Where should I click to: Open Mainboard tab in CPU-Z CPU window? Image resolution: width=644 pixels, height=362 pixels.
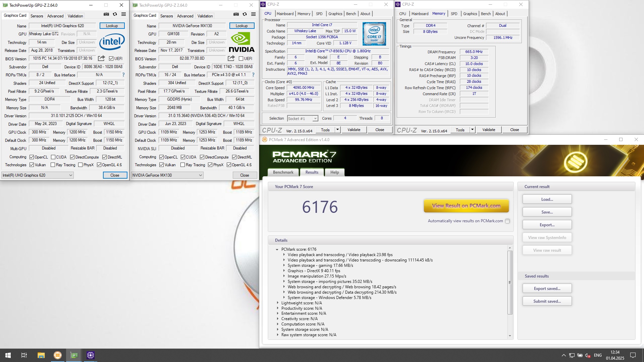285,14
